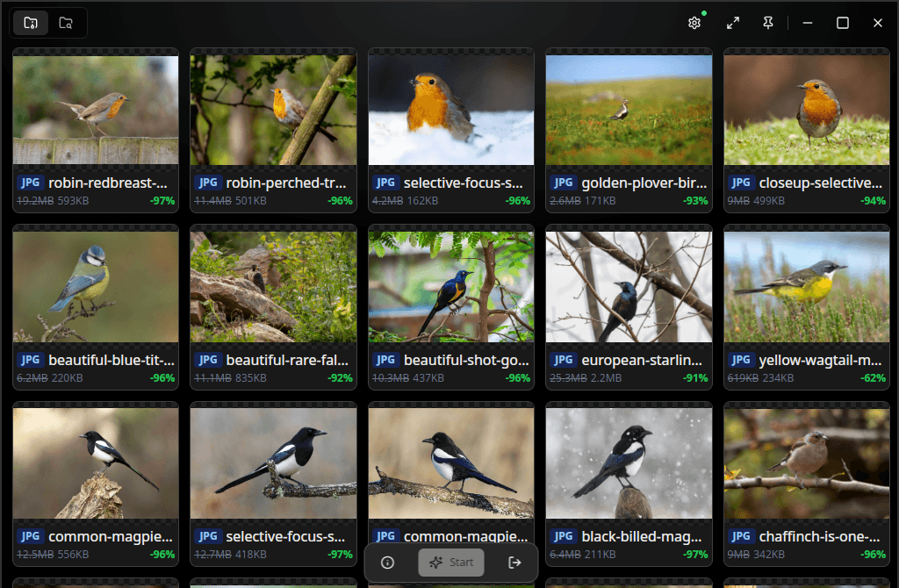Open JPG format badge on yellow-wagtail image
Screen dimensions: 899x588
point(742,359)
